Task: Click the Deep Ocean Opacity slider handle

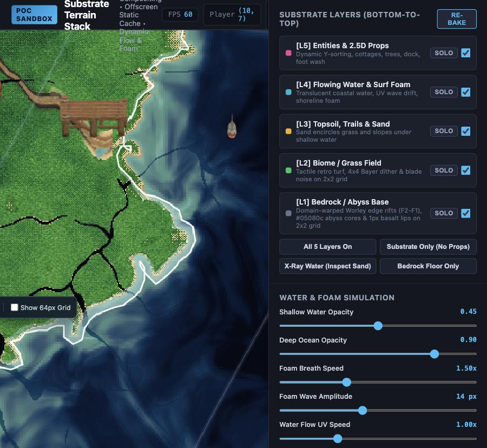Action: click(434, 354)
